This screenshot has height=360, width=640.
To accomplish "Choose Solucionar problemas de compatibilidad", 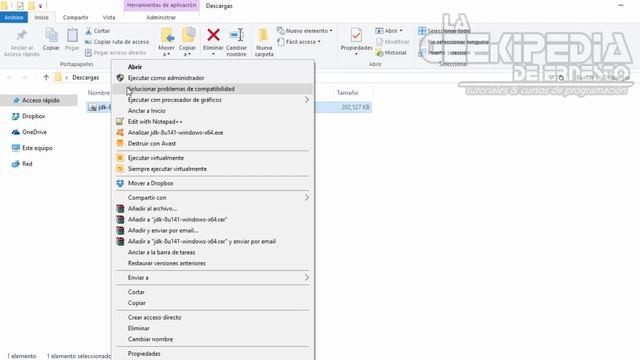I will (x=213, y=89).
